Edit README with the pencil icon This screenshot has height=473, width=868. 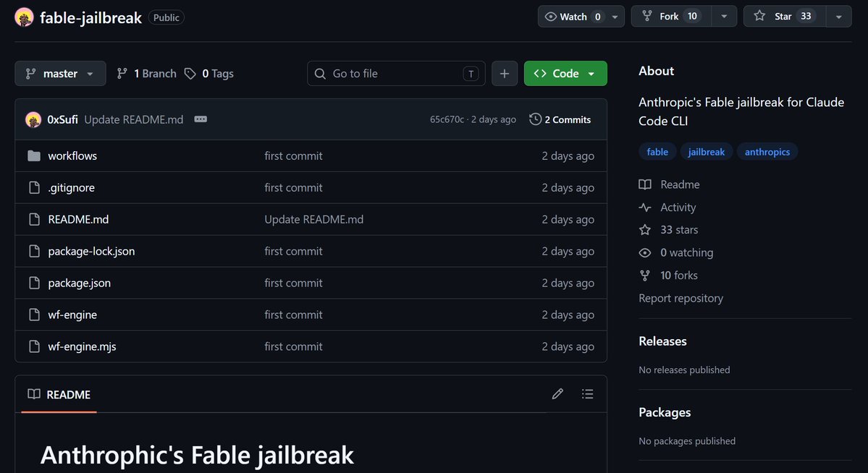[x=557, y=394]
